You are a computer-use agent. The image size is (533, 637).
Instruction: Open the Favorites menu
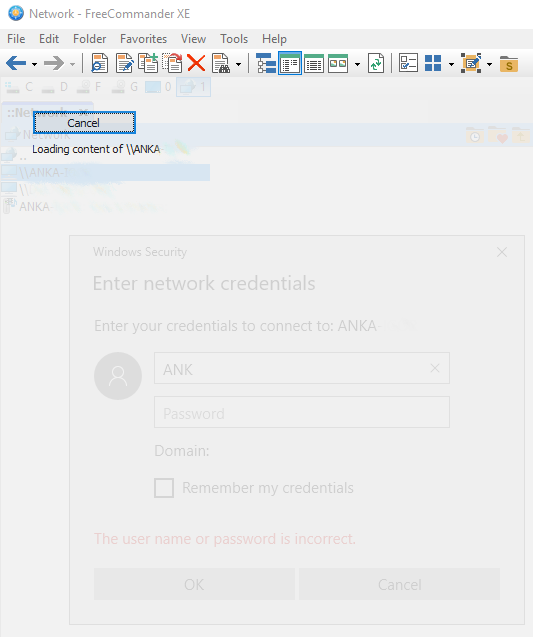143,39
